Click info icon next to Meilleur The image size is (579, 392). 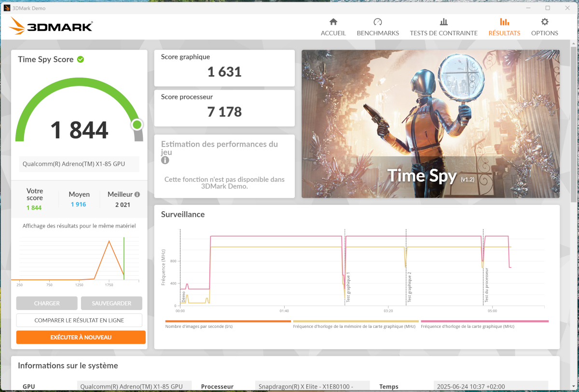pyautogui.click(x=137, y=194)
